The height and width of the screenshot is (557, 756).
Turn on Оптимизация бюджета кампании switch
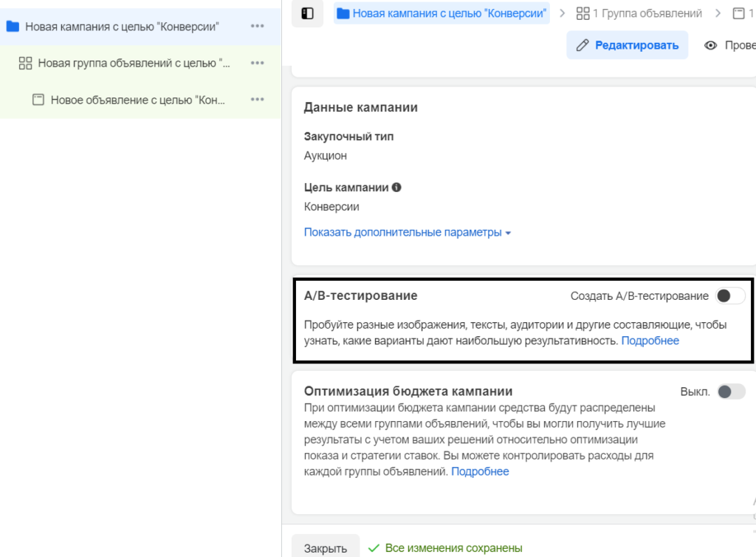point(731,392)
